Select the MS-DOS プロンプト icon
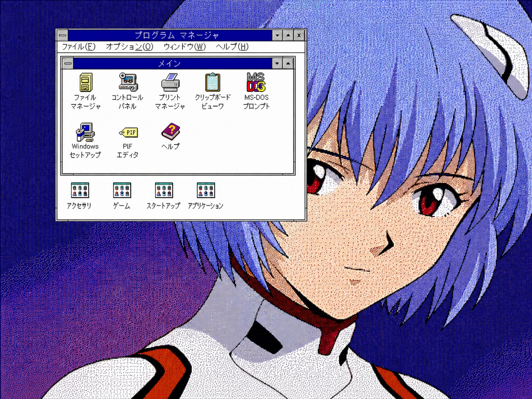The height and width of the screenshot is (399, 532). pos(256,82)
